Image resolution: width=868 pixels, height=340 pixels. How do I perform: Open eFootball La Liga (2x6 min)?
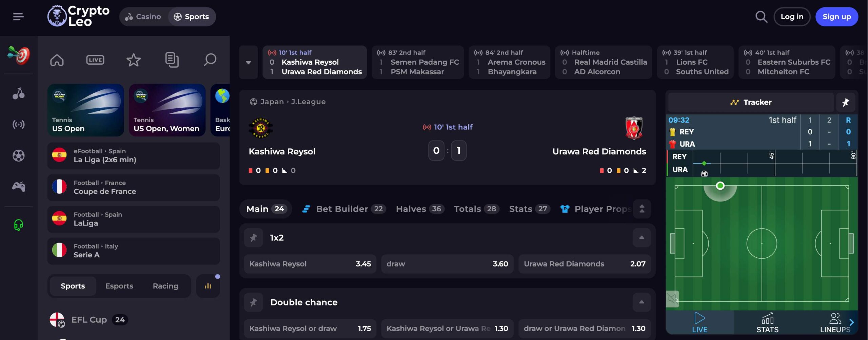[x=134, y=156]
